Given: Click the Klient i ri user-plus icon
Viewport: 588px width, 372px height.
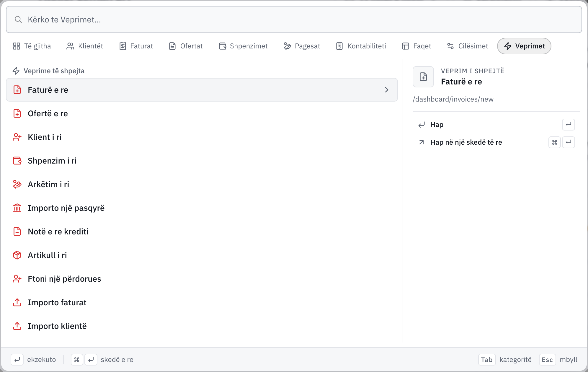Looking at the screenshot, I should click(17, 137).
